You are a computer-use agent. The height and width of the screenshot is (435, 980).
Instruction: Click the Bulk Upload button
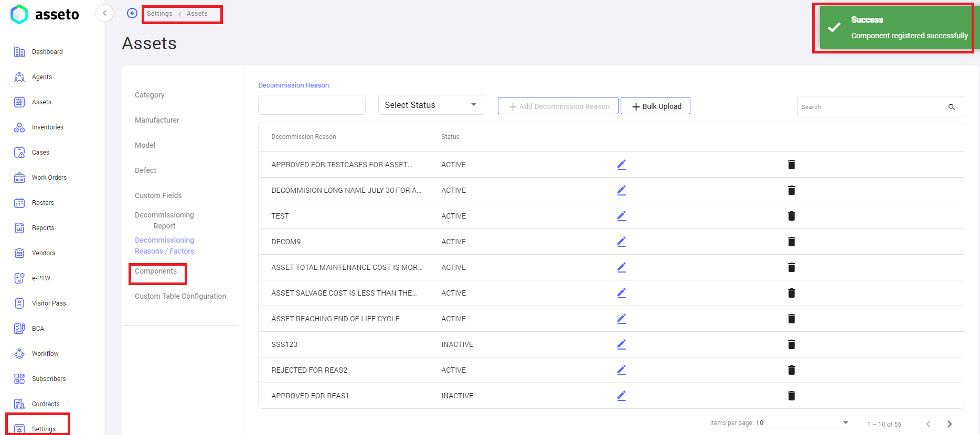[655, 106]
